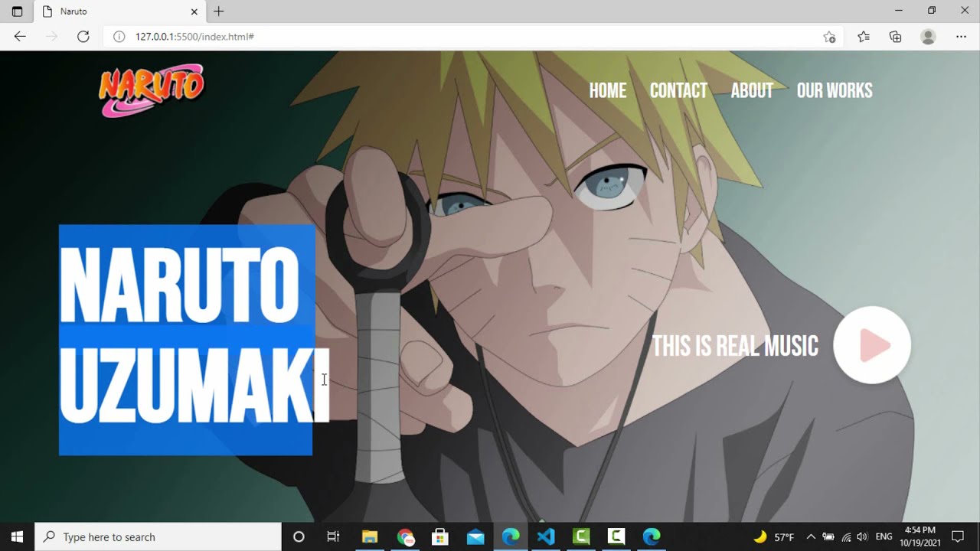The width and height of the screenshot is (980, 551).
Task: Open Task View on taskbar
Action: point(333,536)
